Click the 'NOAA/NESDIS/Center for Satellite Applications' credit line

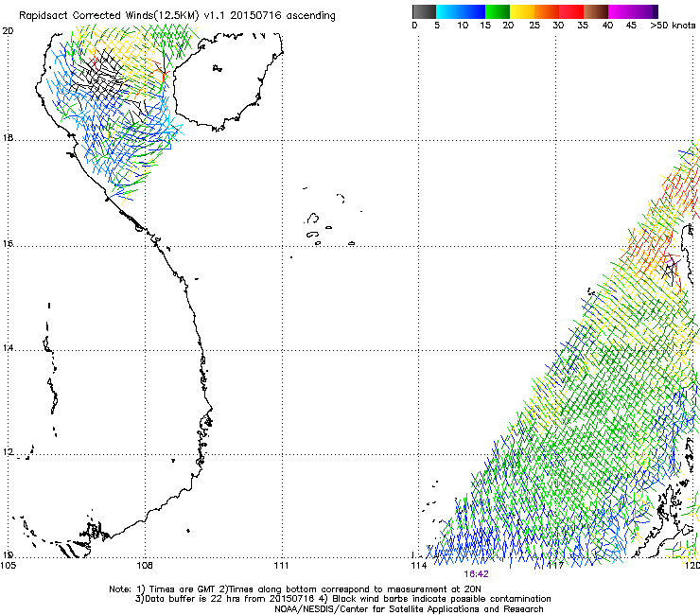[409, 609]
